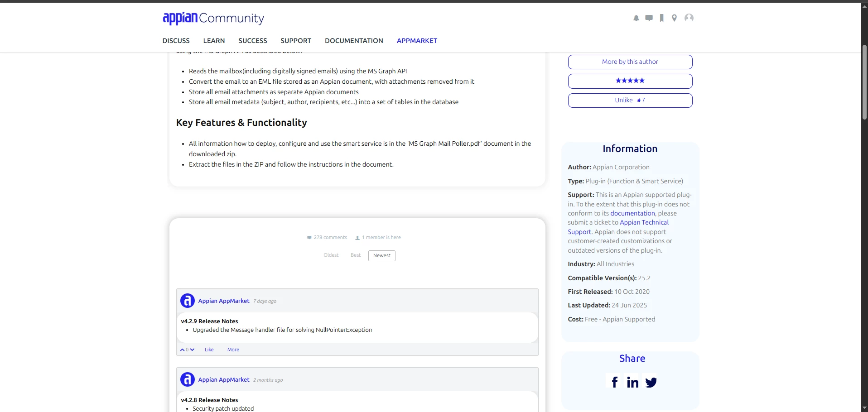868x412 pixels.
Task: Open the user profile avatar icon
Action: coord(689,18)
